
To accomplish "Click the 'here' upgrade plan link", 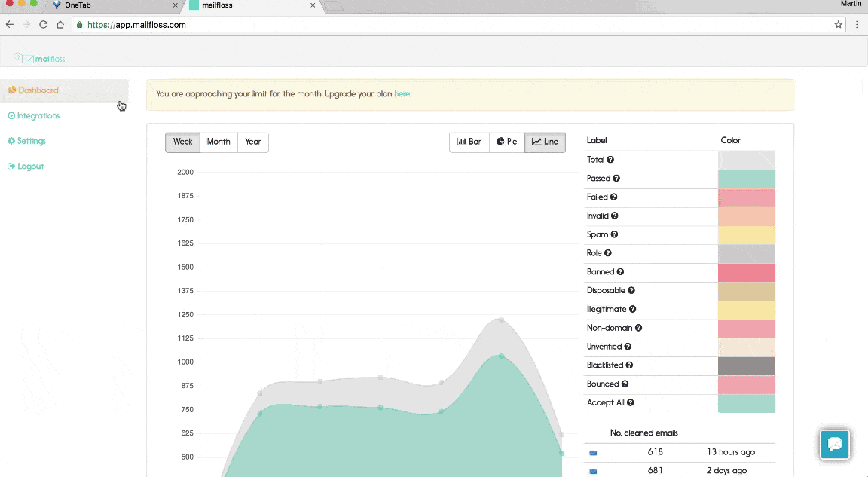I will click(x=402, y=93).
